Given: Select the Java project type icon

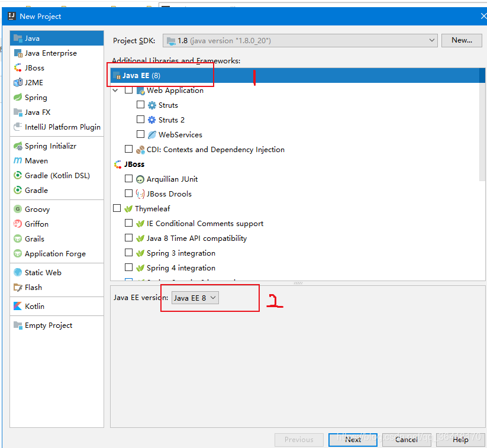Looking at the screenshot, I should click(18, 38).
